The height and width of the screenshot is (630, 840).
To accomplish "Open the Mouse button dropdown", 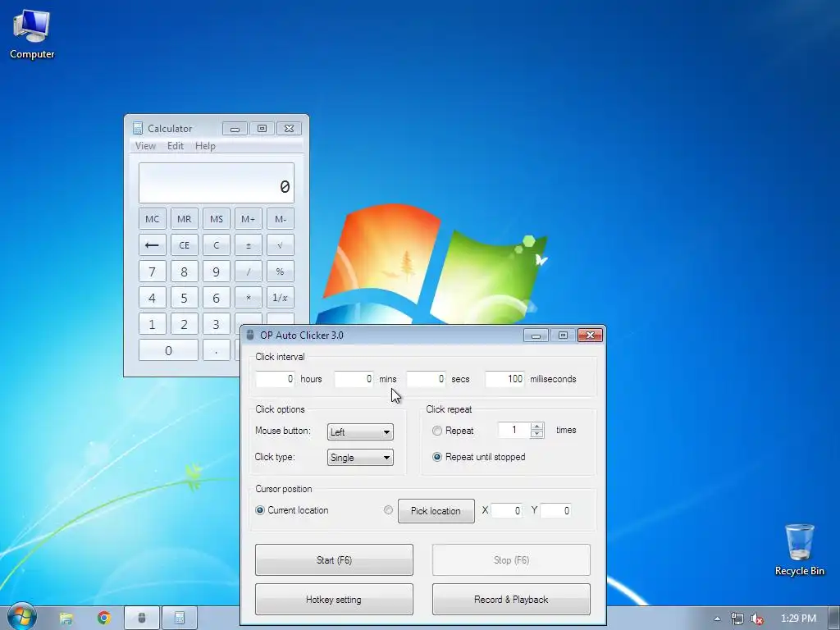I will [360, 431].
